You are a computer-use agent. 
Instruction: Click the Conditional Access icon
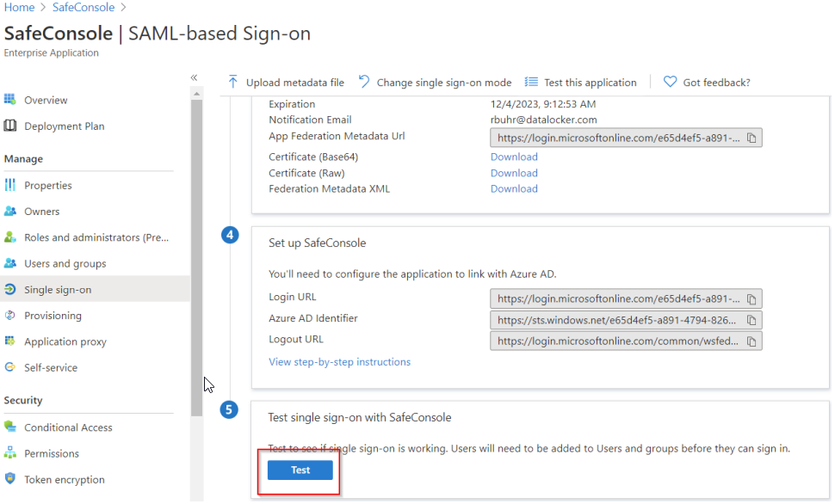[x=9, y=427]
